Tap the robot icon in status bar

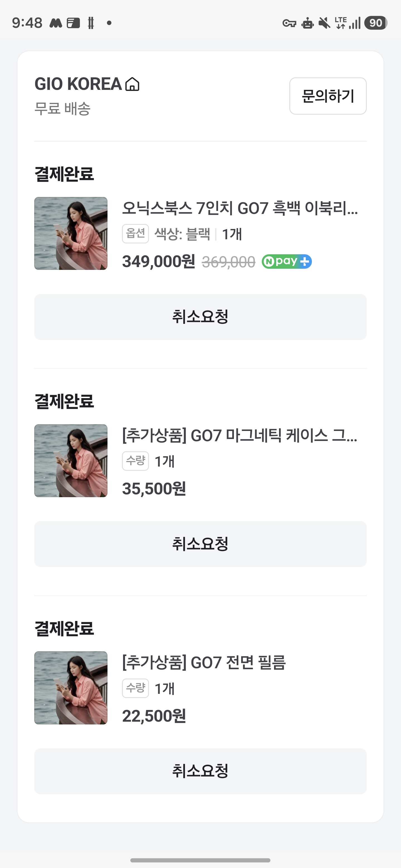pyautogui.click(x=307, y=23)
